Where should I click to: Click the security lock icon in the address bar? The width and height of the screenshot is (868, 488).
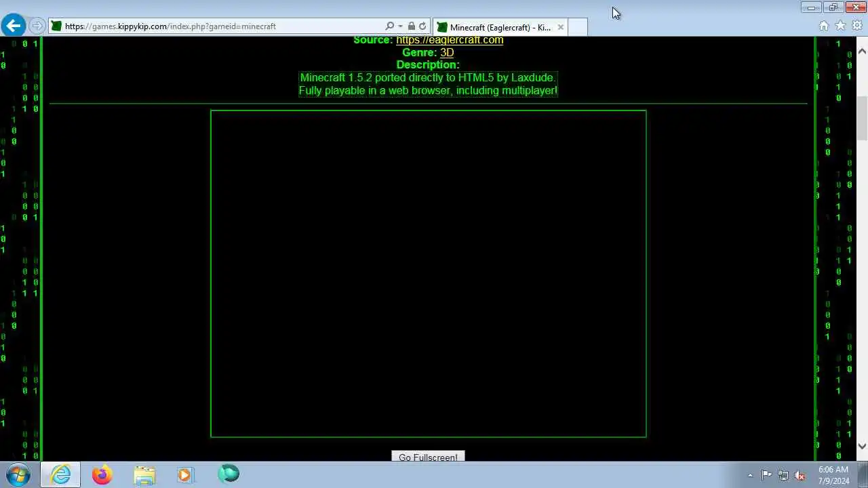[411, 26]
